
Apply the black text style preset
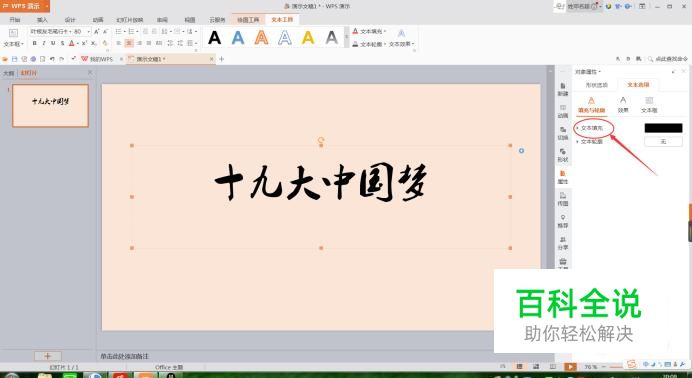(214, 37)
